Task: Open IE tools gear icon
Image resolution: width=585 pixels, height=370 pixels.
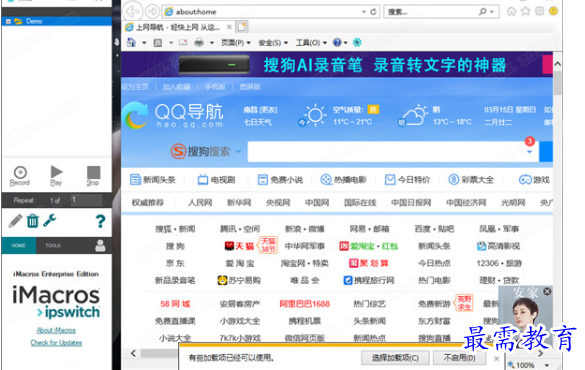Action: point(539,11)
